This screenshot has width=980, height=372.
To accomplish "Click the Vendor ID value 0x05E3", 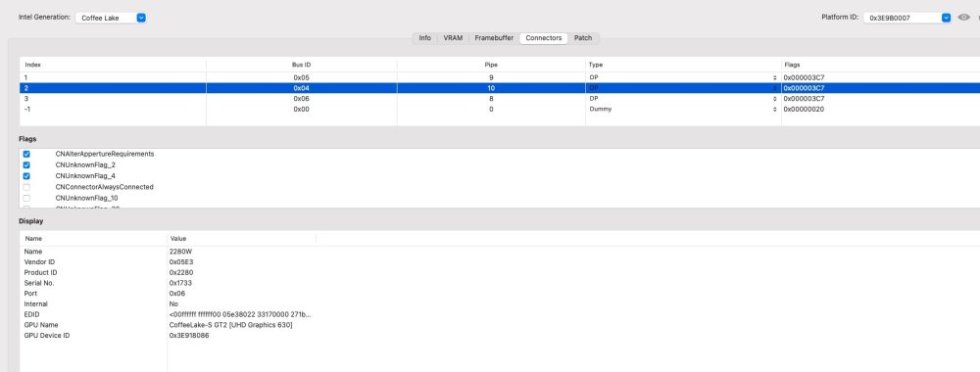I will click(181, 262).
